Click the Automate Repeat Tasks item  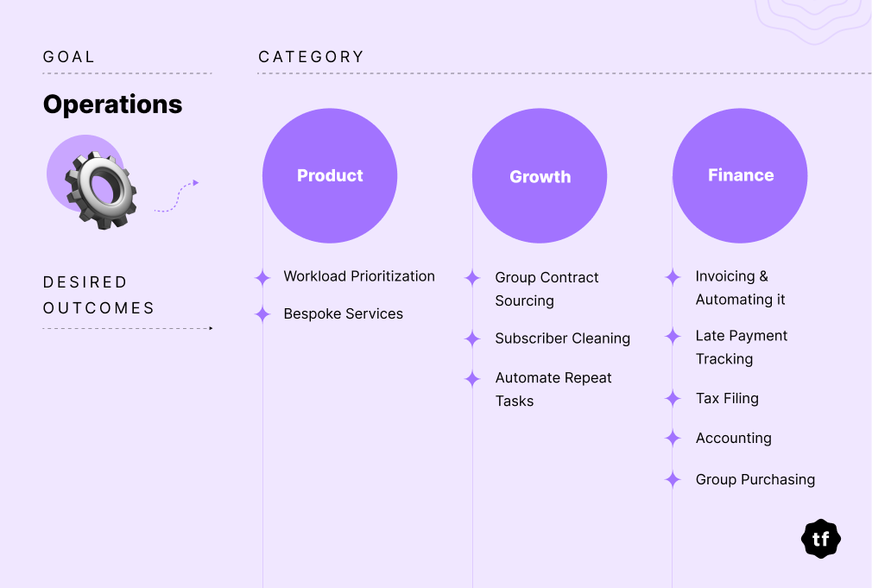(553, 389)
